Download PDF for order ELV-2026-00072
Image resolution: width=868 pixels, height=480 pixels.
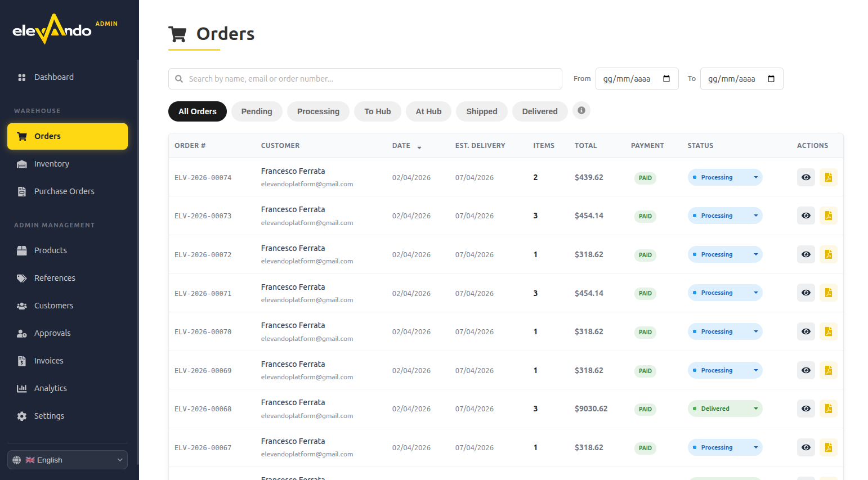[829, 254]
